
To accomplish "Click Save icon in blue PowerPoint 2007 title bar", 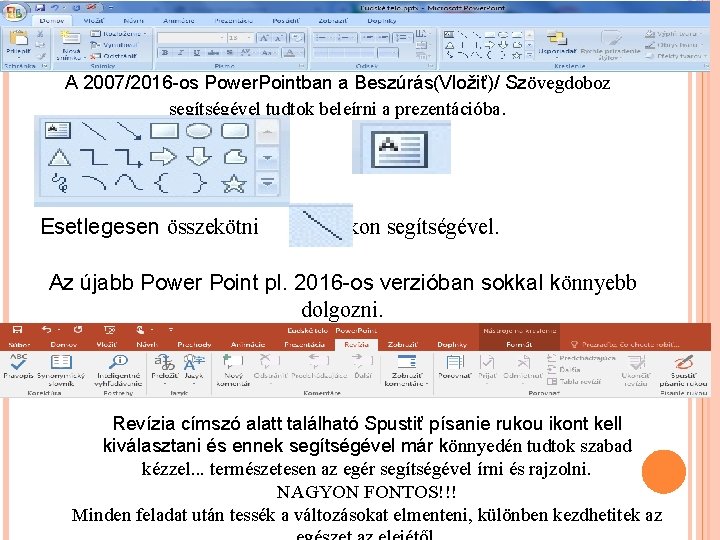I will click(x=40, y=7).
